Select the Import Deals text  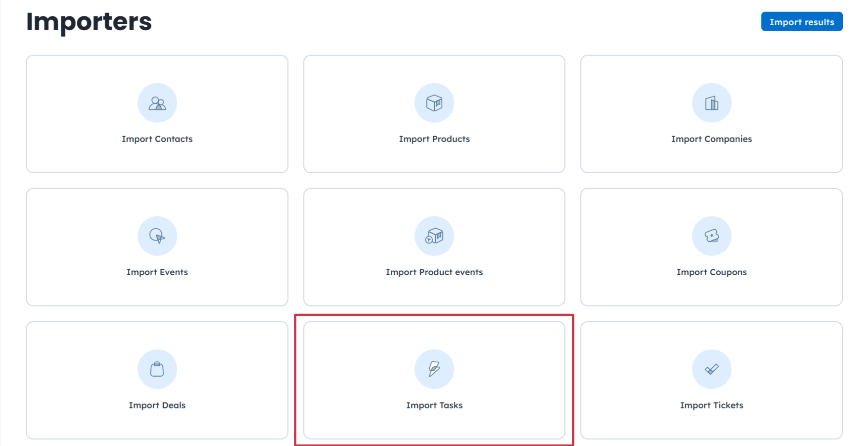tap(157, 405)
